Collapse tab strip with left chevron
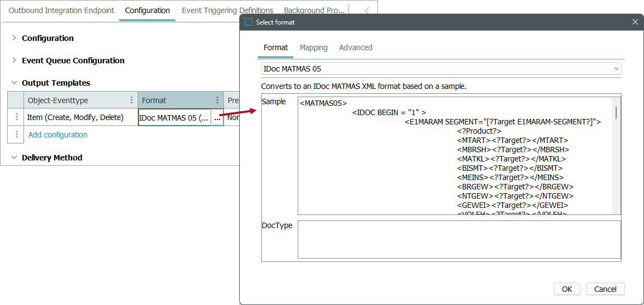644x305 pixels. 367,10
